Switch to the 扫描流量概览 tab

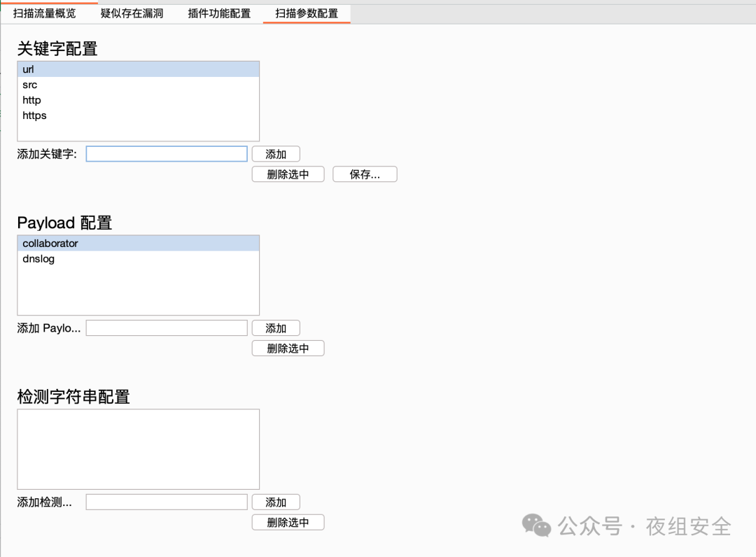point(44,13)
